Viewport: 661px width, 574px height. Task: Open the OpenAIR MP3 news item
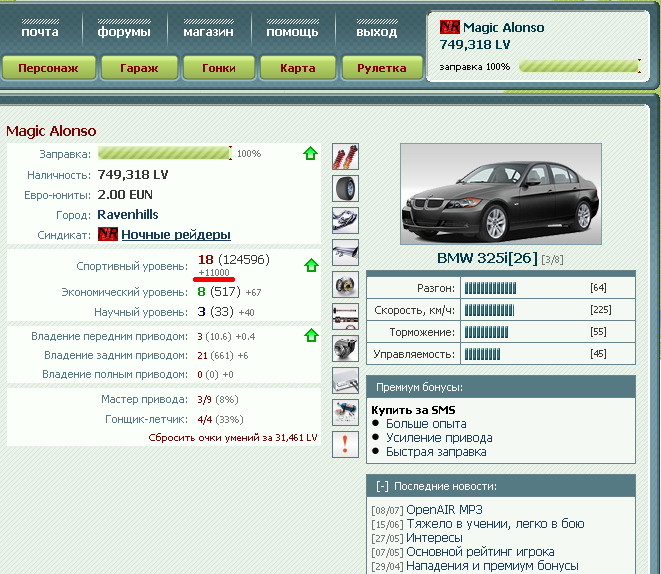tap(444, 510)
